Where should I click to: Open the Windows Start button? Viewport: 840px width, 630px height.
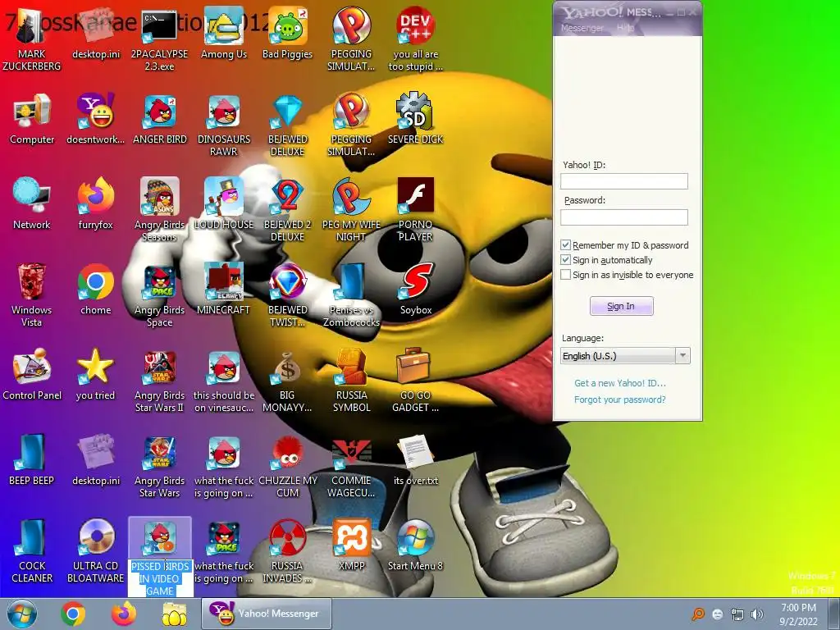point(22,614)
